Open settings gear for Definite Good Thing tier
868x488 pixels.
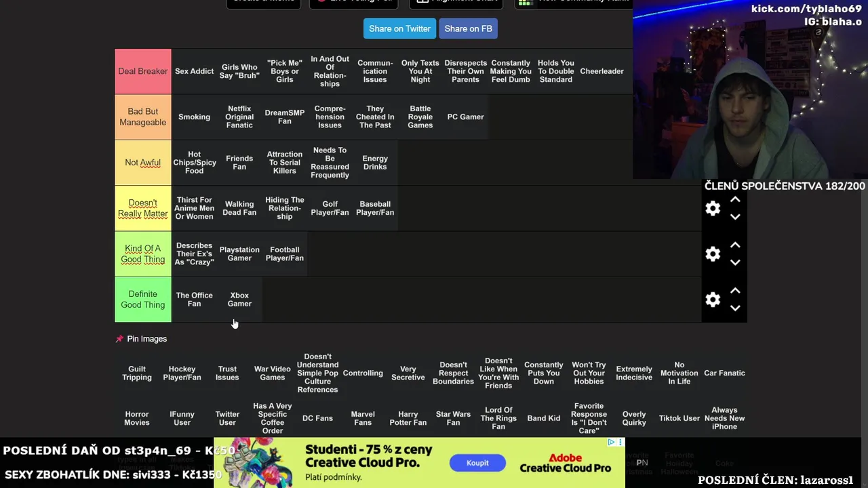pos(713,300)
